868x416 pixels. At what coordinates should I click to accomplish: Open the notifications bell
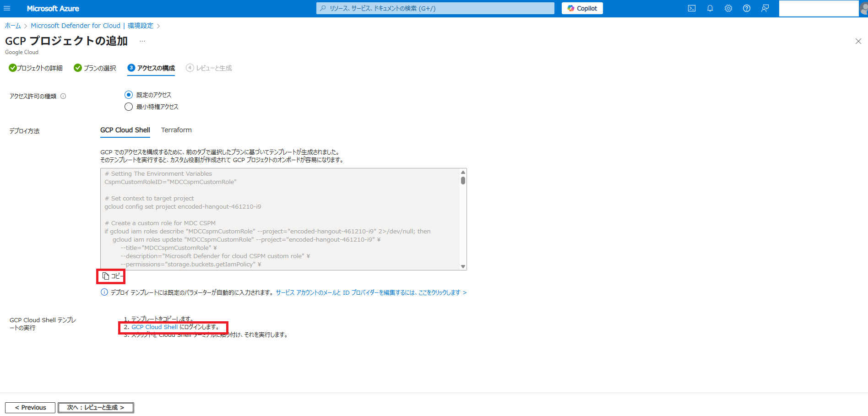coord(710,8)
